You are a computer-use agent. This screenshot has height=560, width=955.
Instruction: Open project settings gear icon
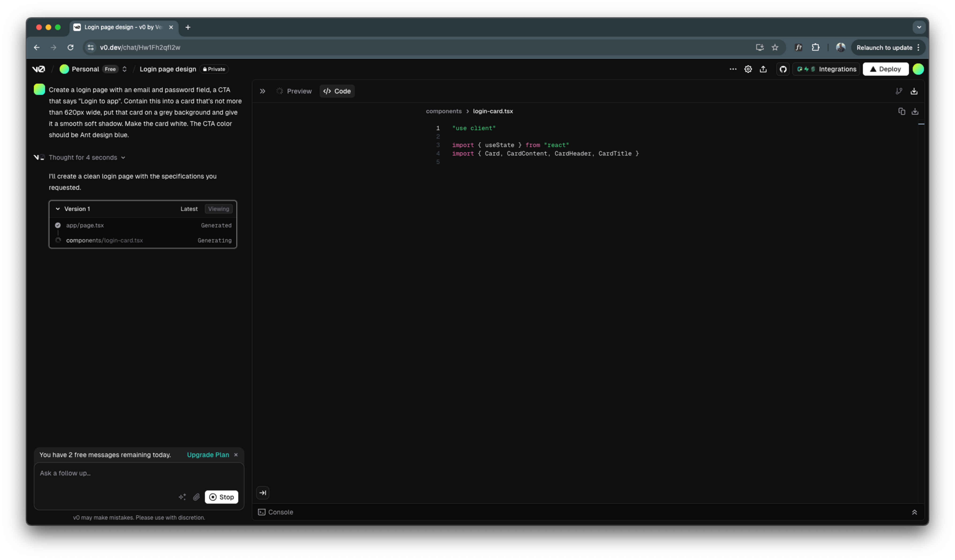[748, 69]
